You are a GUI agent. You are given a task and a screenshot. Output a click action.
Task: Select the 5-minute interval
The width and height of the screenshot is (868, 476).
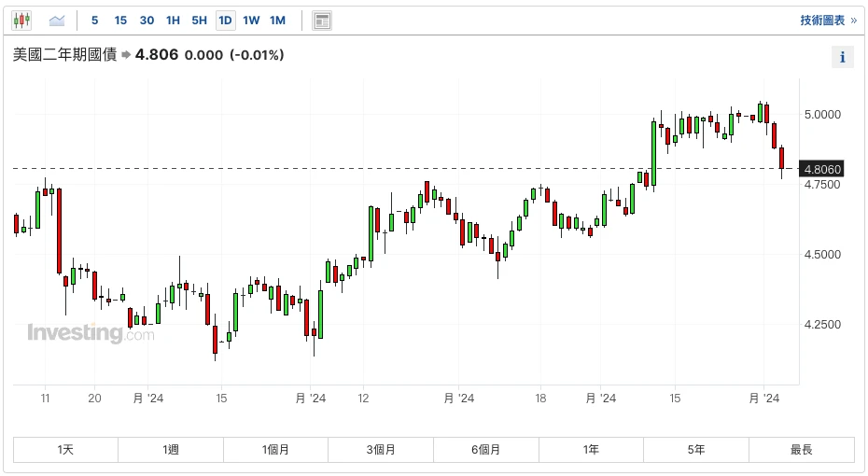pyautogui.click(x=94, y=21)
